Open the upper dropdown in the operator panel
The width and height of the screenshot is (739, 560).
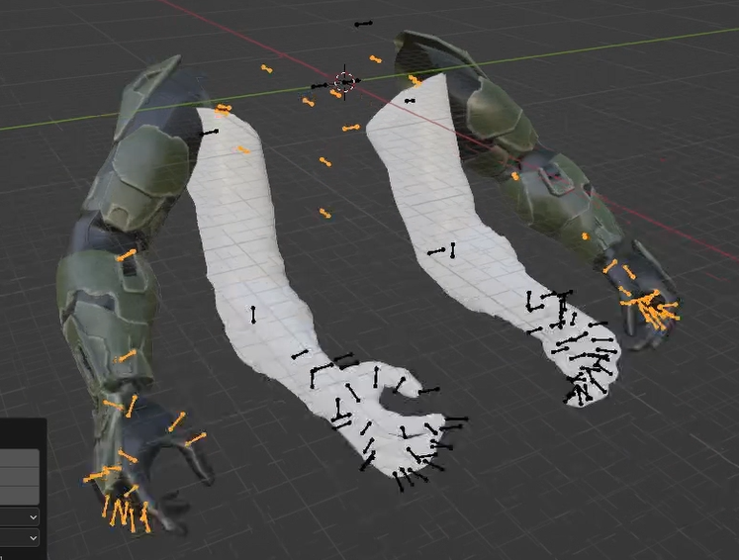pyautogui.click(x=20, y=517)
